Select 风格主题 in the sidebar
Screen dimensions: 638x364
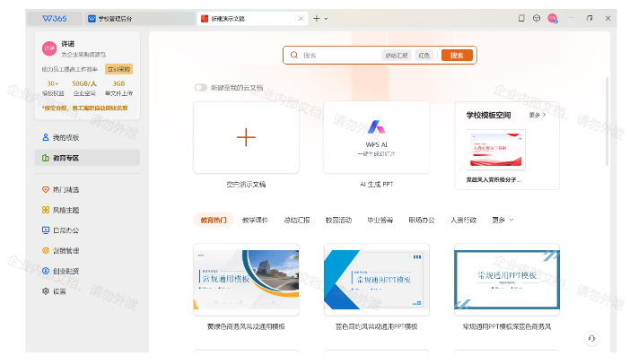[x=66, y=210]
